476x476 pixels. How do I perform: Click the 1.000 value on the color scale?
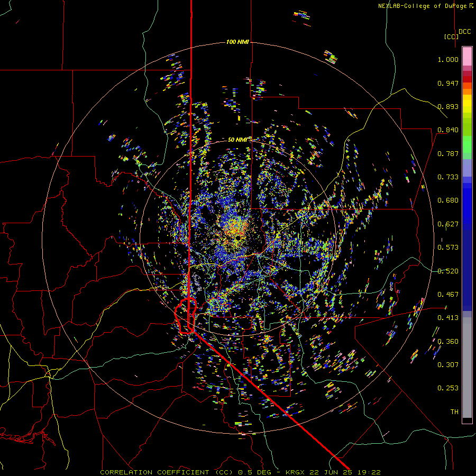click(448, 59)
